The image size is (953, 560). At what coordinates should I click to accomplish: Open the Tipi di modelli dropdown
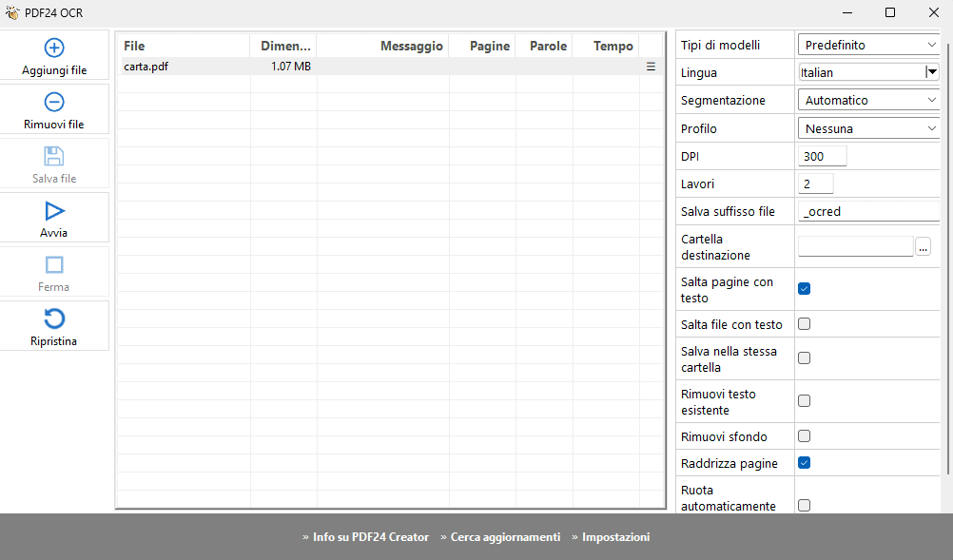(x=868, y=45)
